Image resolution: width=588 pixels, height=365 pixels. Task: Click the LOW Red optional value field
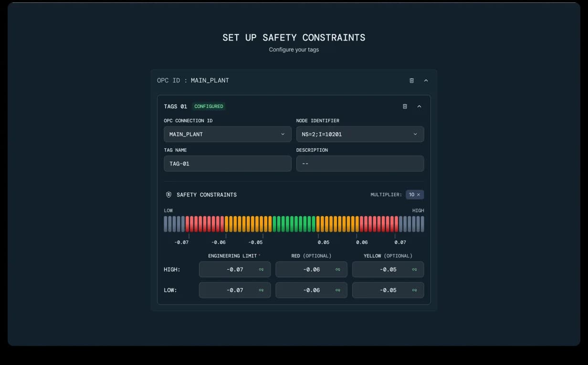pyautogui.click(x=311, y=290)
